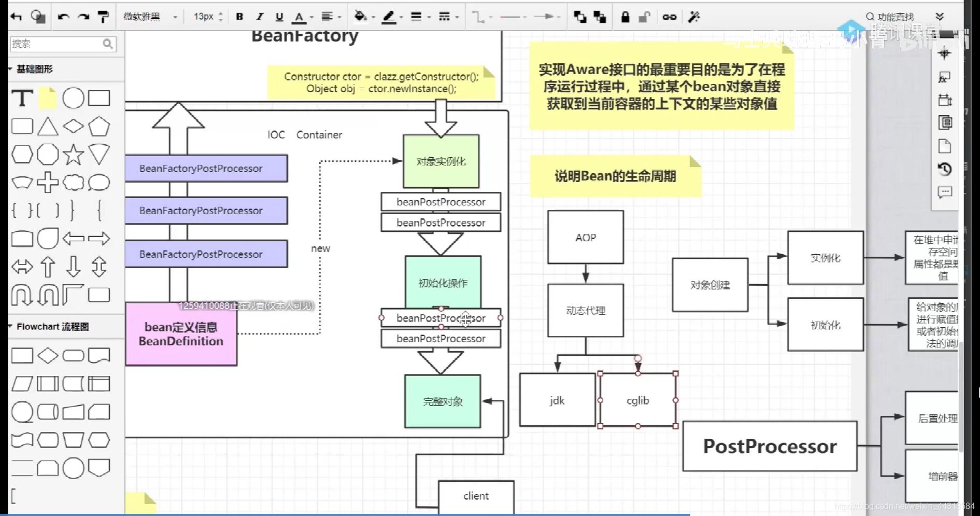980x516 pixels.
Task: Open the history panel
Action: 946,170
